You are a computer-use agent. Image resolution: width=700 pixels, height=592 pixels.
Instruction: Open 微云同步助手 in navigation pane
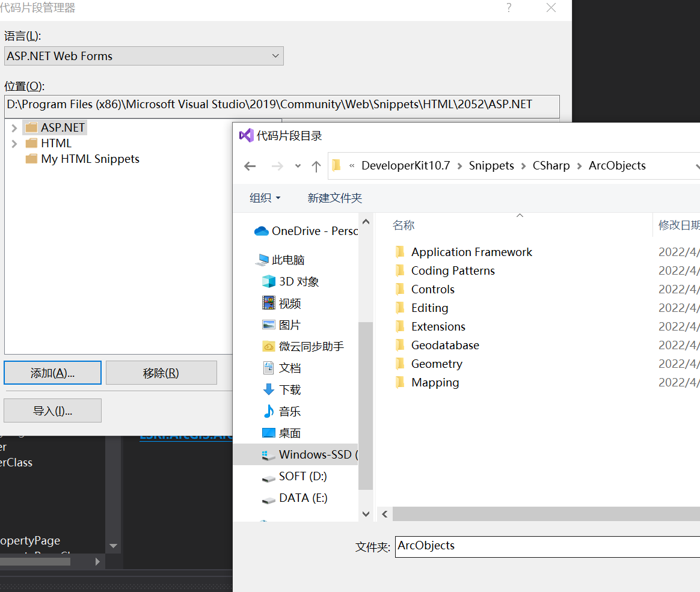point(303,346)
